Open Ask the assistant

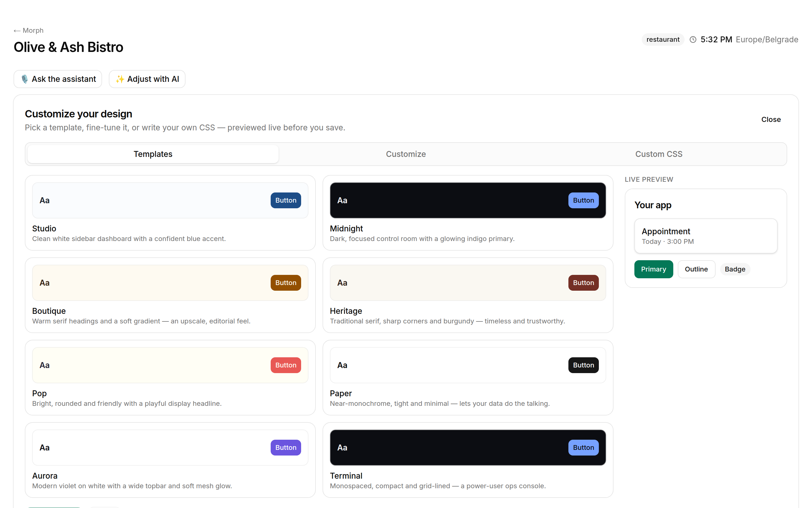tap(58, 79)
